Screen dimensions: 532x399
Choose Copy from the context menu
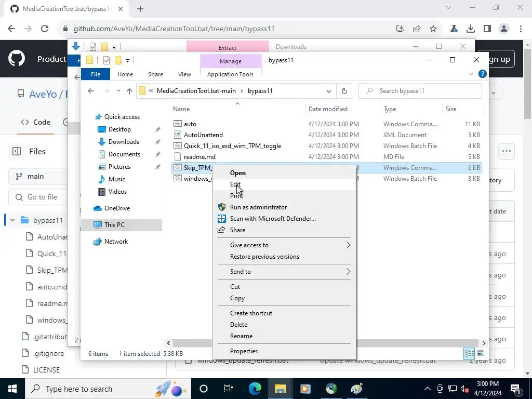tap(284, 298)
